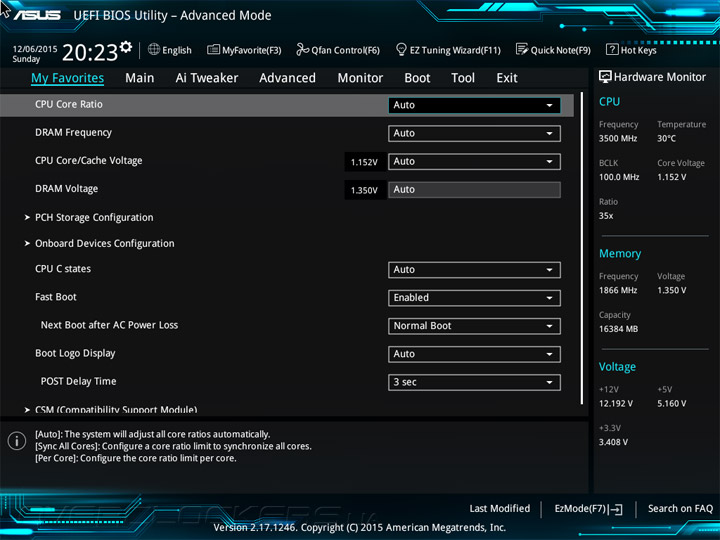
Task: Click the Quick Note pencil icon
Action: (x=522, y=49)
